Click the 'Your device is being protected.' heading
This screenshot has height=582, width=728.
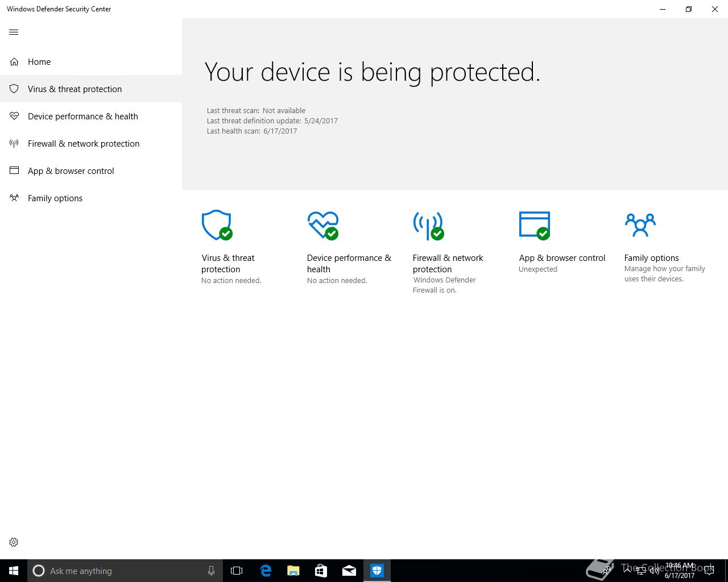(x=373, y=72)
